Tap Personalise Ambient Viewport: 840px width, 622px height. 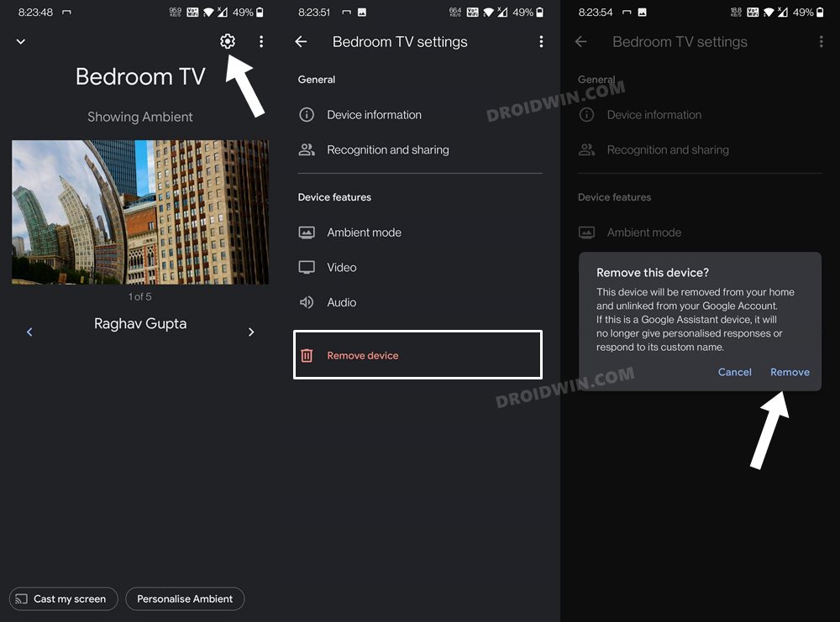click(x=185, y=598)
